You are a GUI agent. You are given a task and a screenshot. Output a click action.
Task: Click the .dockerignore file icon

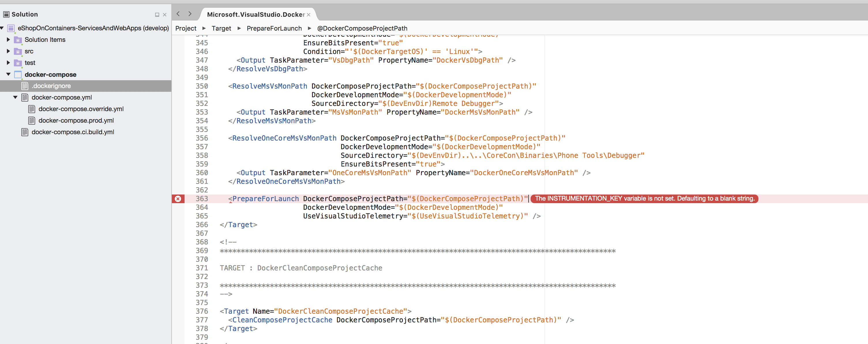pos(25,86)
